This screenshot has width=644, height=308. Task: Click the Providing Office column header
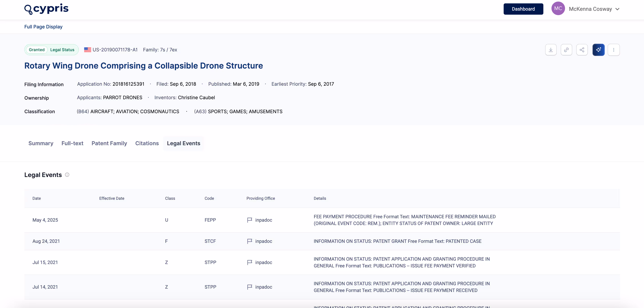(261, 198)
